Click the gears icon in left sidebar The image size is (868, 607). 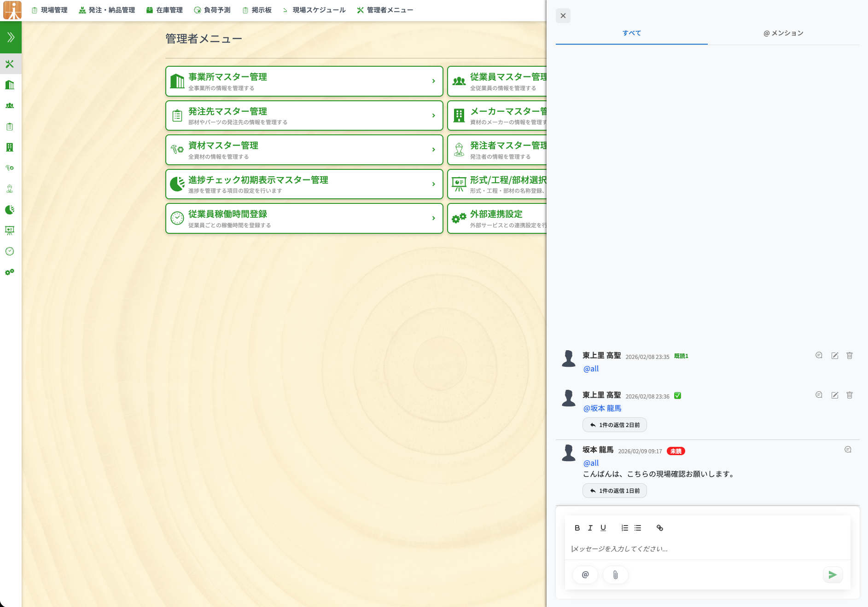[x=10, y=272]
